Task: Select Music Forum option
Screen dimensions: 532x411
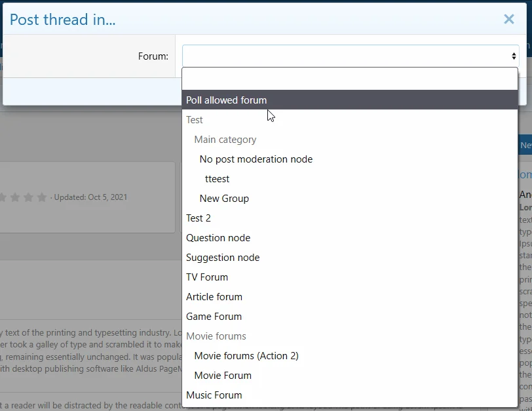Action: pos(214,395)
